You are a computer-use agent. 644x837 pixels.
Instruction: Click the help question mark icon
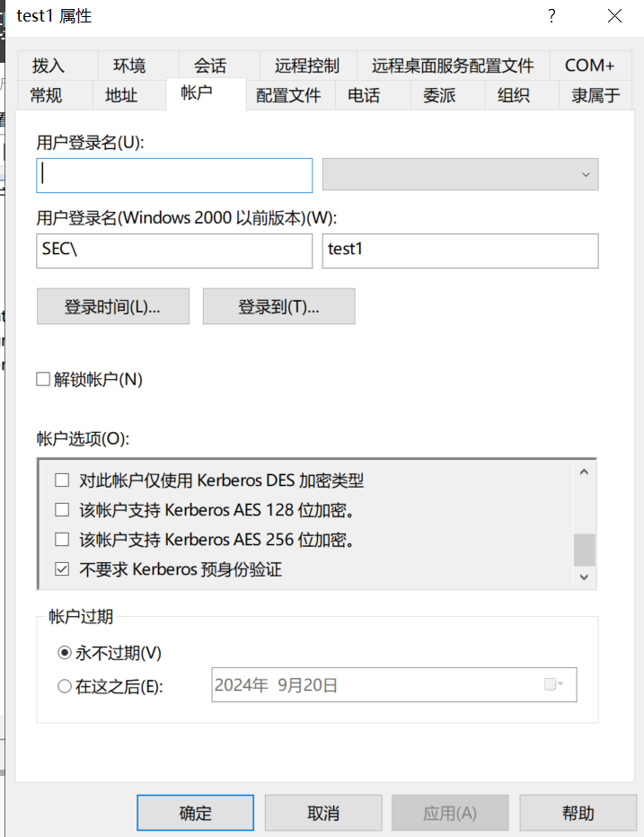point(551,16)
